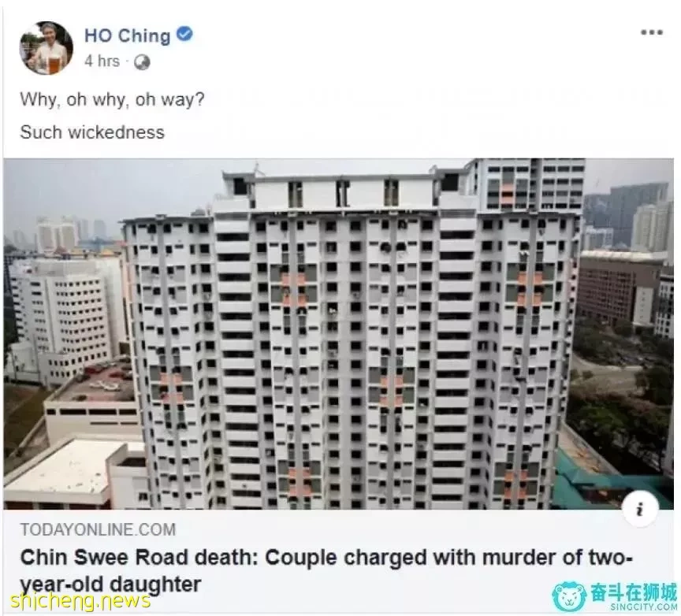Click the blue verified badge icon
Viewport: 681px width, 616px height.
184,34
